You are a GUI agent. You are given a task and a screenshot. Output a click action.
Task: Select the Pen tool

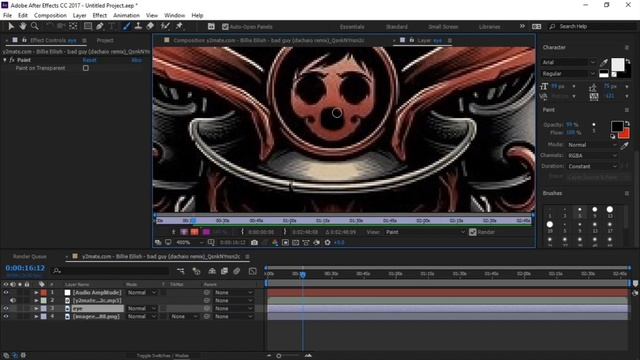(x=100, y=27)
